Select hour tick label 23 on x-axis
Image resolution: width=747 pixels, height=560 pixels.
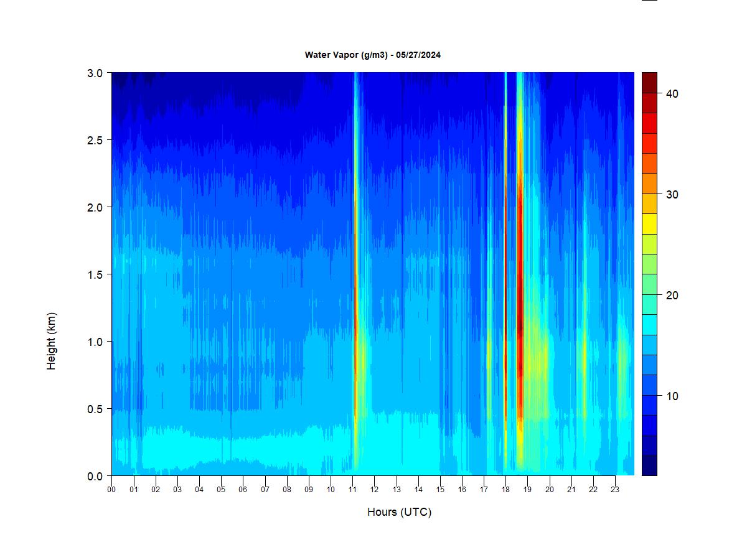tap(615, 490)
